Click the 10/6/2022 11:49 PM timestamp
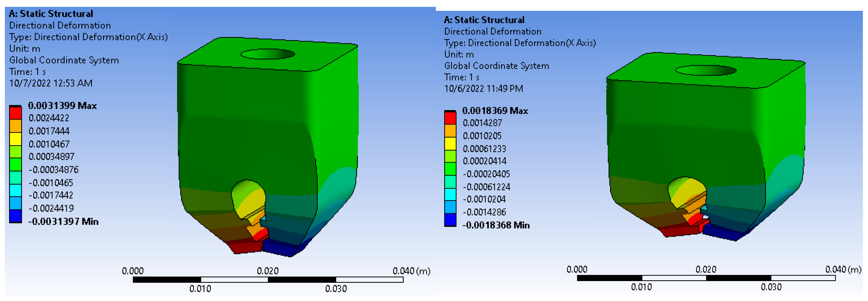Viewport: 868px width, 301px height. (483, 89)
